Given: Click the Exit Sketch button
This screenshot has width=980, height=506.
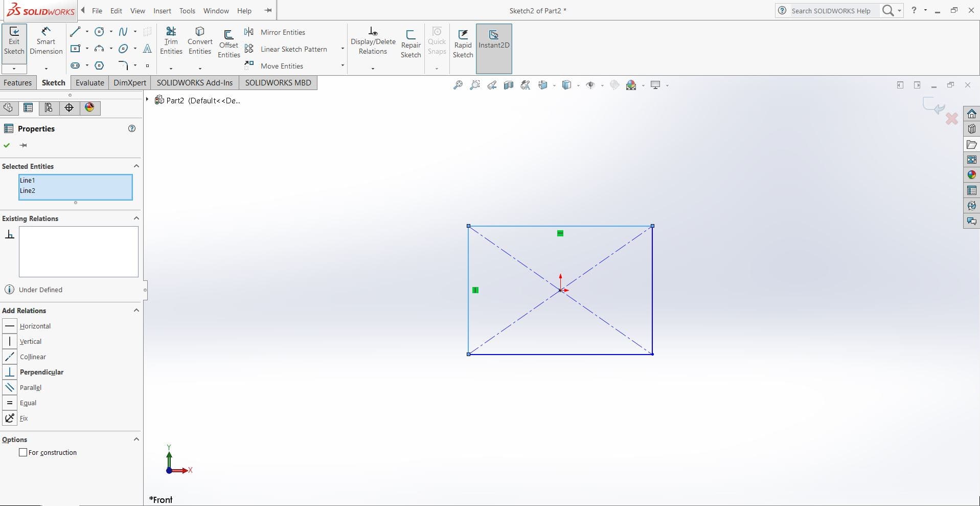Looking at the screenshot, I should [14, 41].
